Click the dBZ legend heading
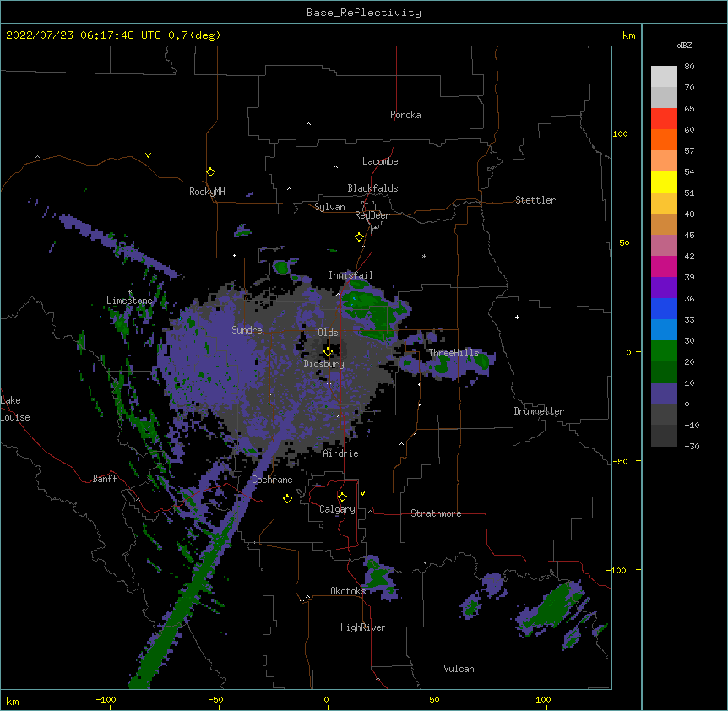Screen dimensions: 728x711 [x=684, y=46]
